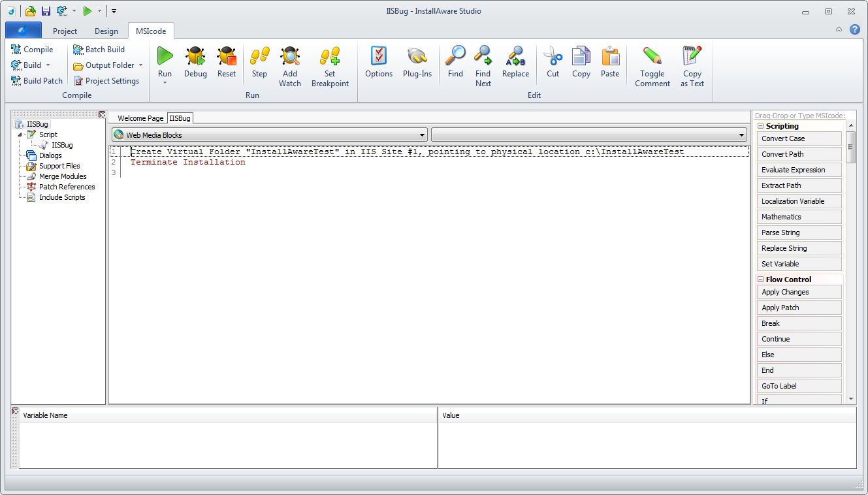Viewport: 868px width, 495px height.
Task: Click Copy as Text
Action: pos(692,67)
